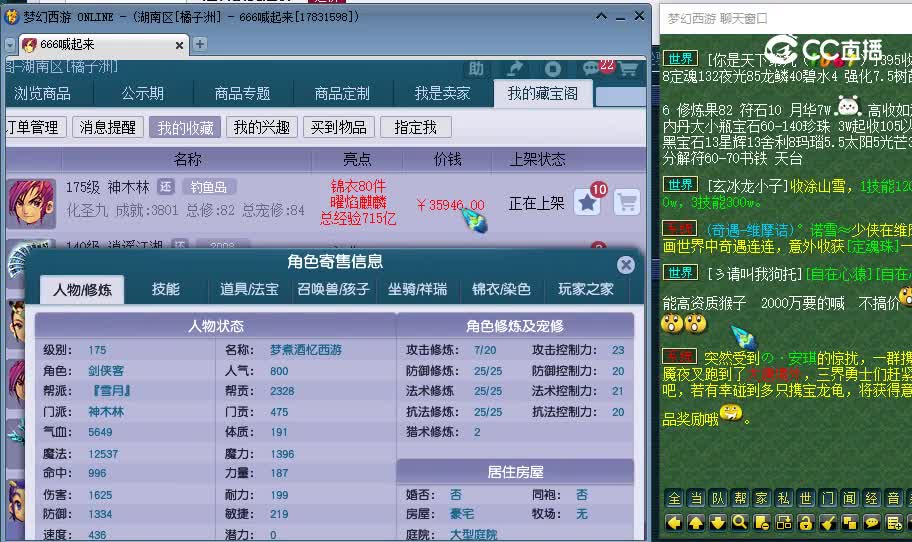
Task: Click 神木林 character avatar thumbnail
Action: click(x=31, y=203)
